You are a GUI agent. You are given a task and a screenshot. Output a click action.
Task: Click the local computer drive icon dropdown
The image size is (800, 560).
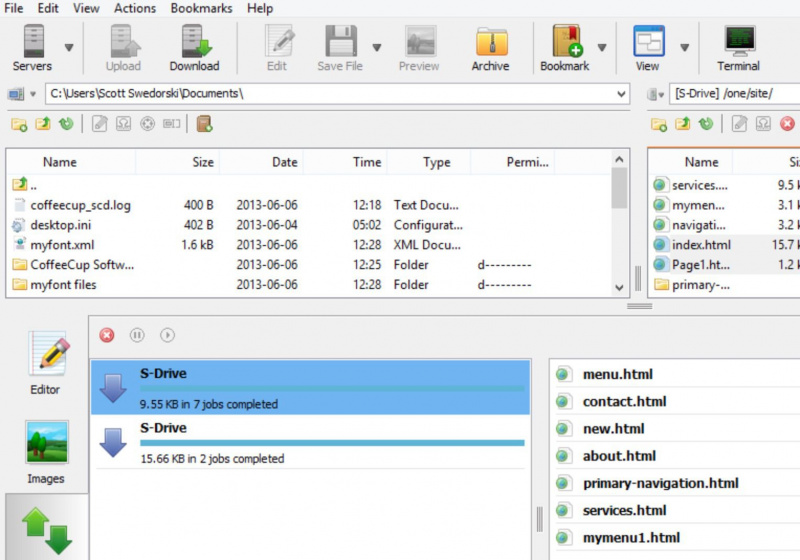22,94
